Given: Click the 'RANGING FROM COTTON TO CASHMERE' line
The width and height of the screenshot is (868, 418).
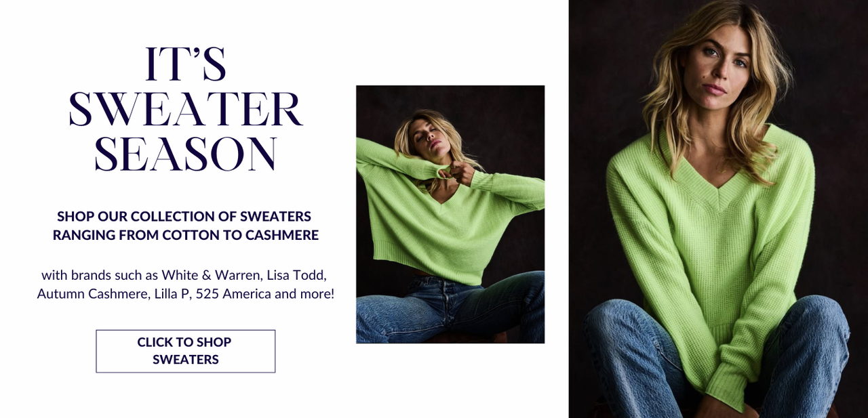Looking at the screenshot, I should point(186,235).
